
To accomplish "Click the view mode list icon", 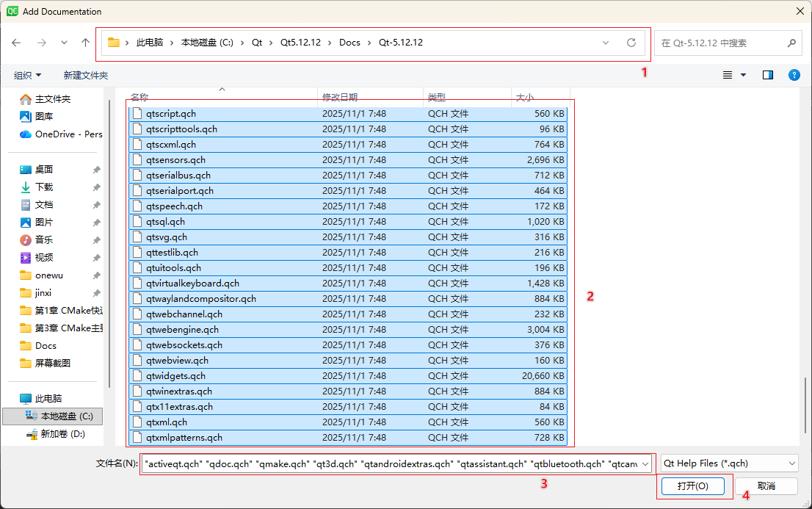I will point(727,75).
